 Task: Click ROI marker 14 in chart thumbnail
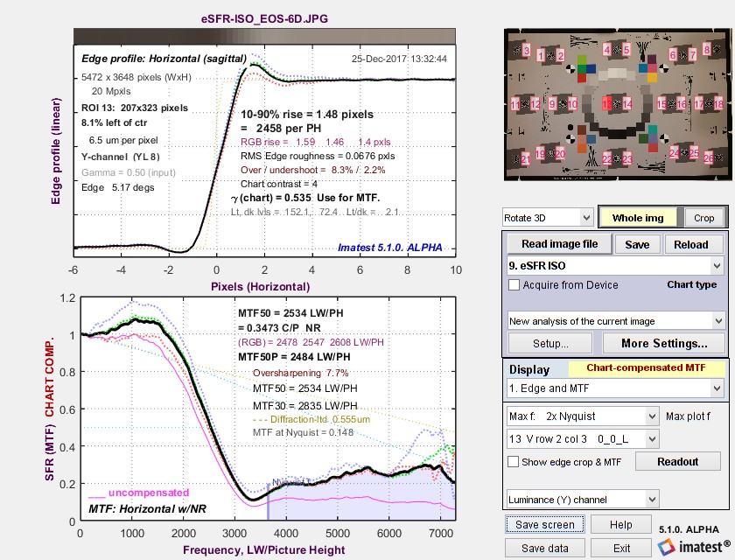(627, 104)
